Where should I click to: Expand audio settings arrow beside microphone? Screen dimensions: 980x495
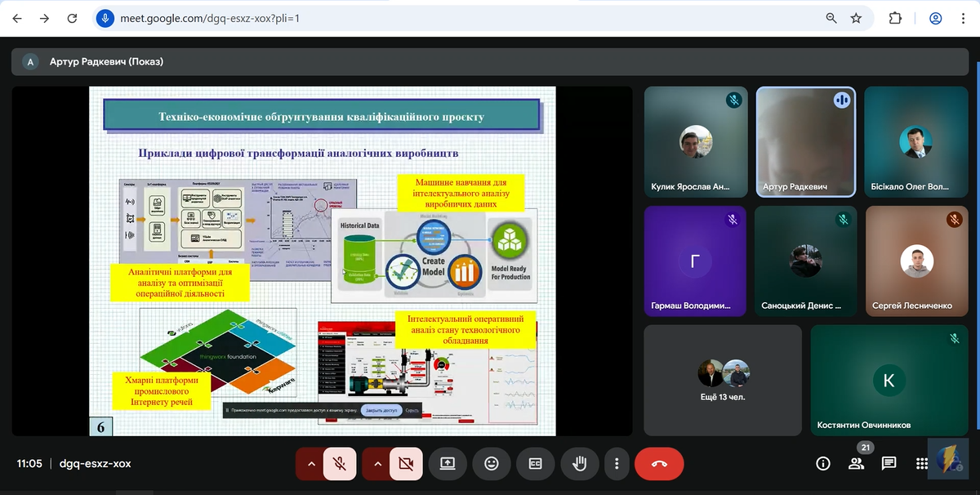tap(311, 463)
